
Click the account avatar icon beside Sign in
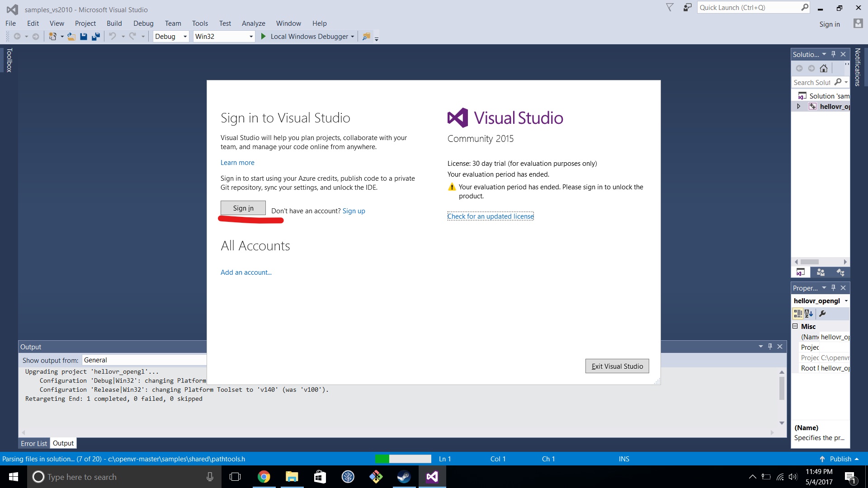(858, 23)
